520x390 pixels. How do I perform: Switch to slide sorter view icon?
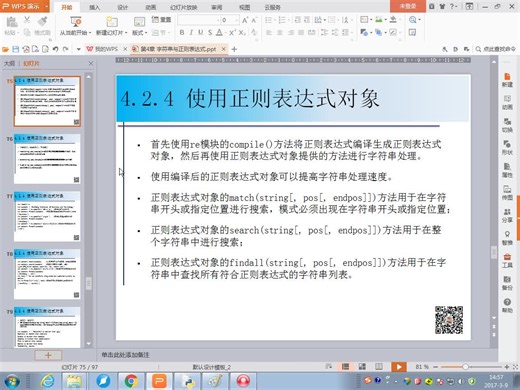click(x=362, y=367)
